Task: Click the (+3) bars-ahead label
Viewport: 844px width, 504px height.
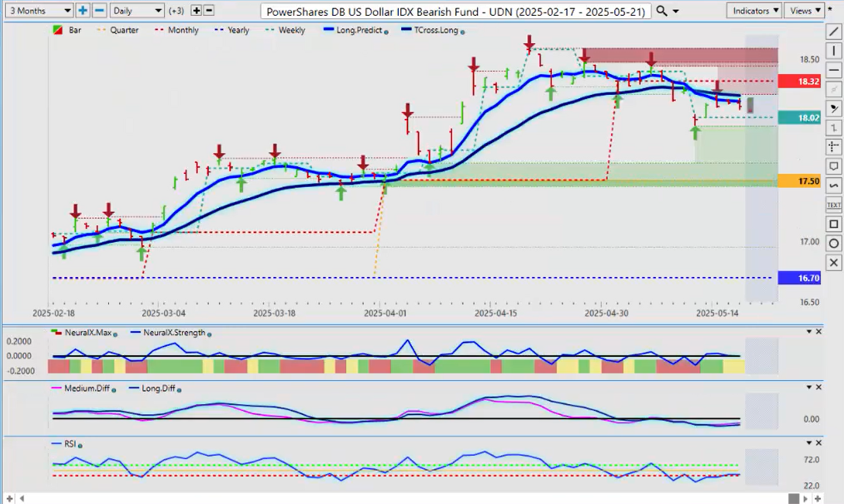Action: tap(176, 11)
